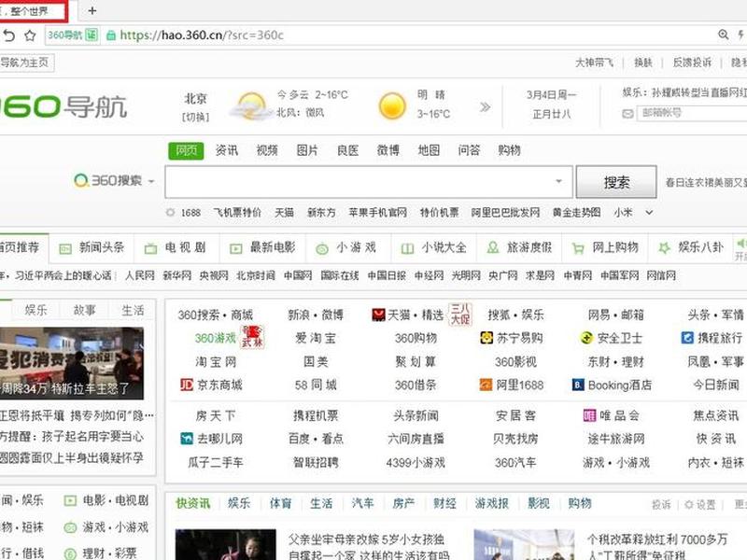Click the star bookmark icon
The image size is (747, 560).
[x=30, y=35]
